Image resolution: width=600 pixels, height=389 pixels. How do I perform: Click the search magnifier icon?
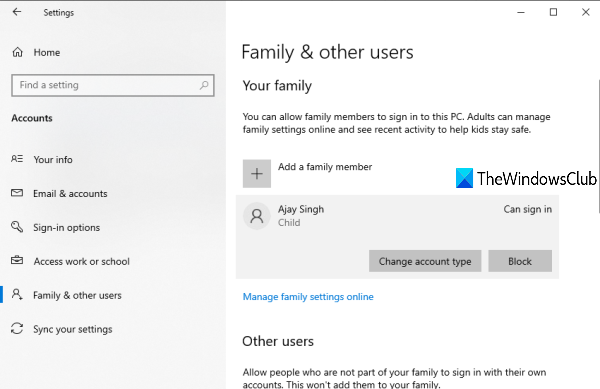tap(204, 85)
